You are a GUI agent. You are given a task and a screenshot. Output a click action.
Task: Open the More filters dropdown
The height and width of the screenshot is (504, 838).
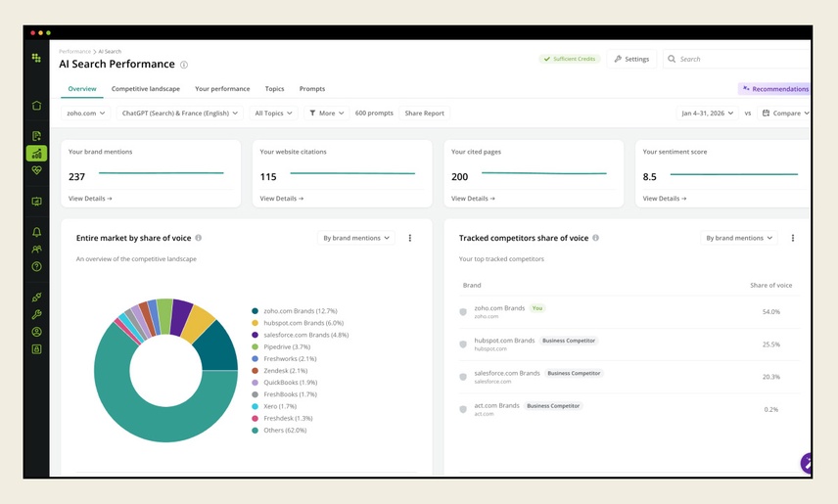tap(327, 114)
